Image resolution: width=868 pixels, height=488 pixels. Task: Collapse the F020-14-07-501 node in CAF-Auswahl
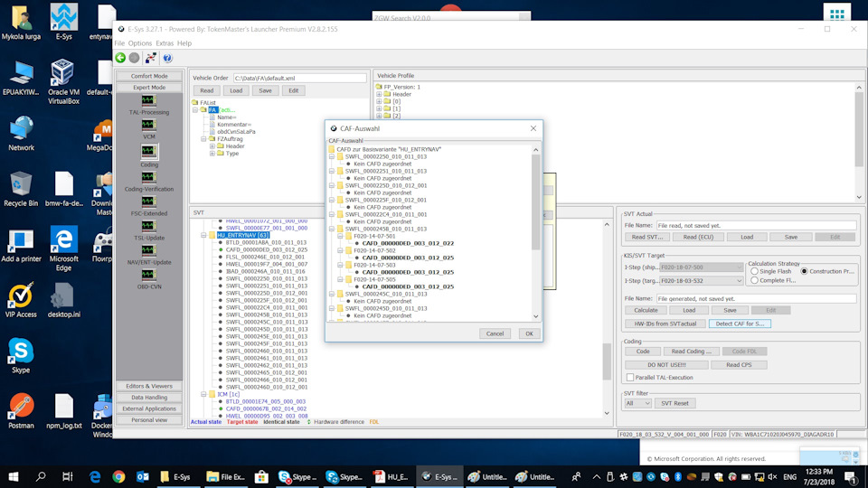coord(341,236)
